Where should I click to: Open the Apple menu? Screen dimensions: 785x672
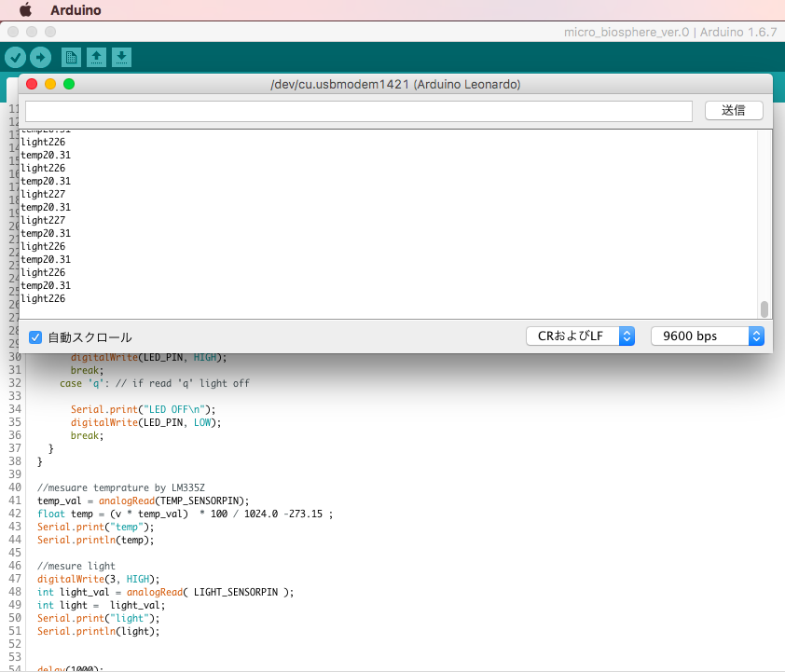click(25, 10)
